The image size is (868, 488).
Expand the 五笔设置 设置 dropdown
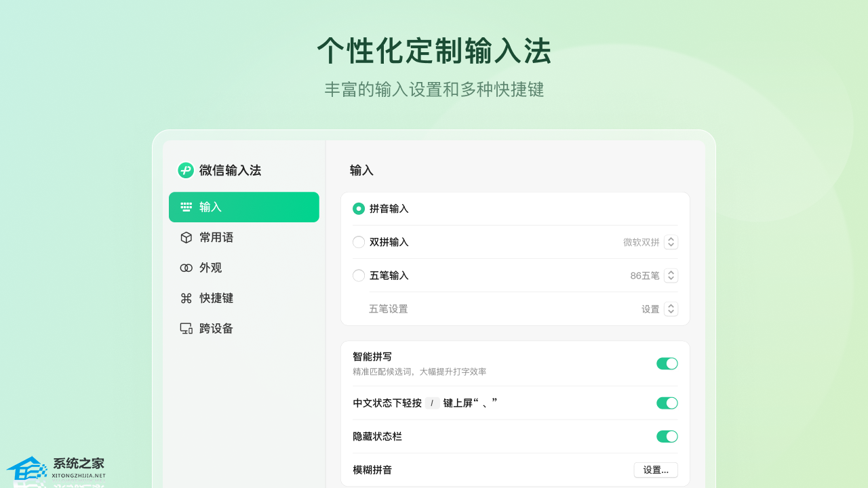coord(671,308)
